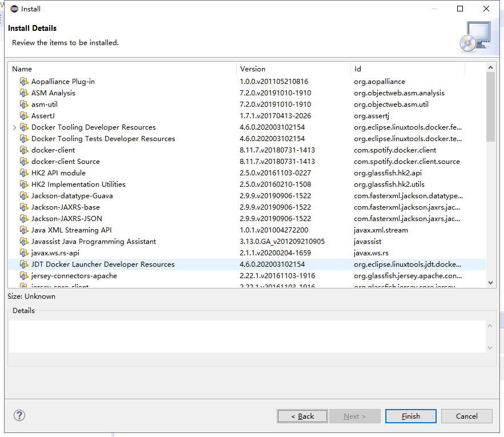Click the Jackson-JAXRS-base icon
This screenshot has height=437, width=504.
pos(24,207)
